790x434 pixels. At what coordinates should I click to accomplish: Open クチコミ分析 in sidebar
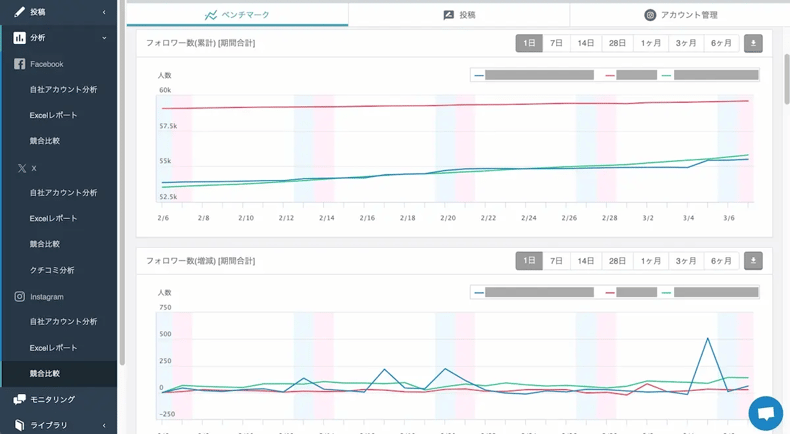[52, 270]
